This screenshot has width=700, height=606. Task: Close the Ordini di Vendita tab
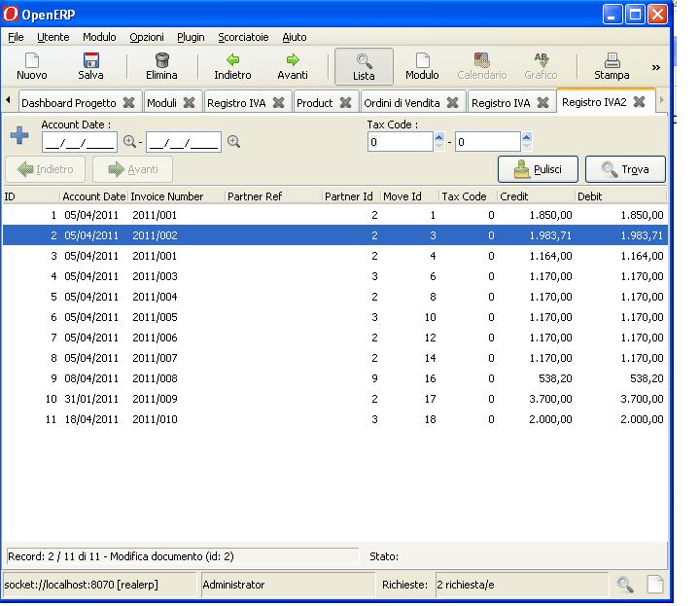pos(453,103)
